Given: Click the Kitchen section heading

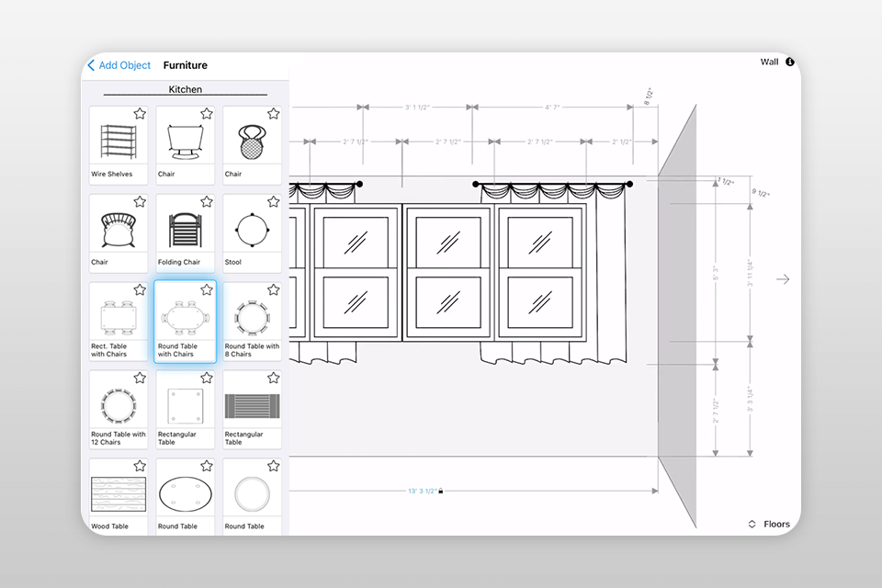Looking at the screenshot, I should pos(185,89).
